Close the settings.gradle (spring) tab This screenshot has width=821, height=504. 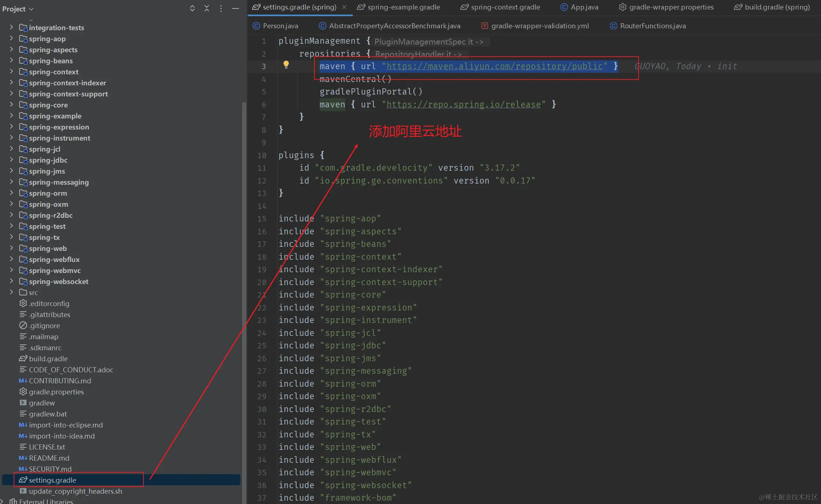point(344,7)
